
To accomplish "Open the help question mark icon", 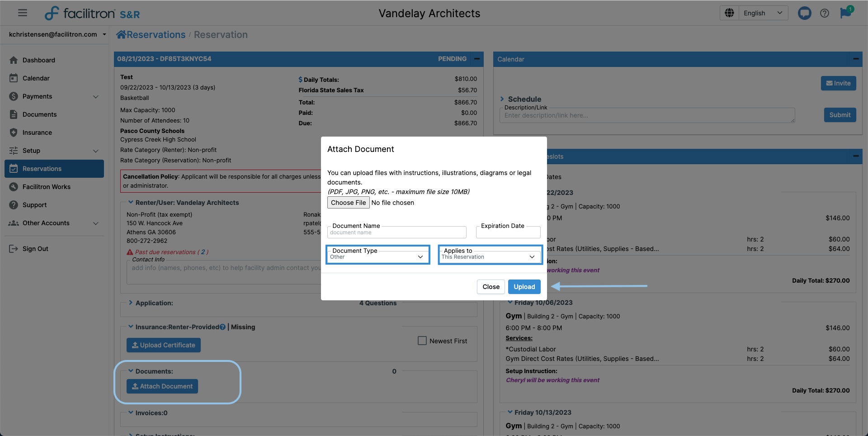I will coord(825,13).
